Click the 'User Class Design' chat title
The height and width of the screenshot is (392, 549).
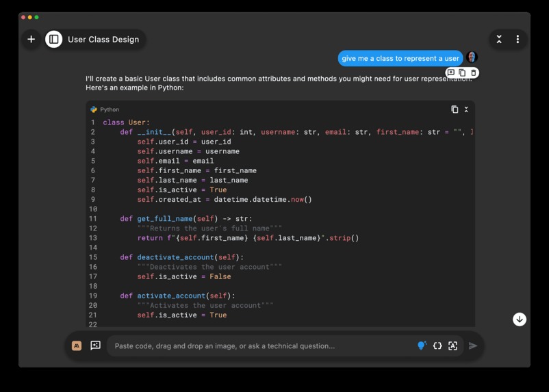click(103, 39)
